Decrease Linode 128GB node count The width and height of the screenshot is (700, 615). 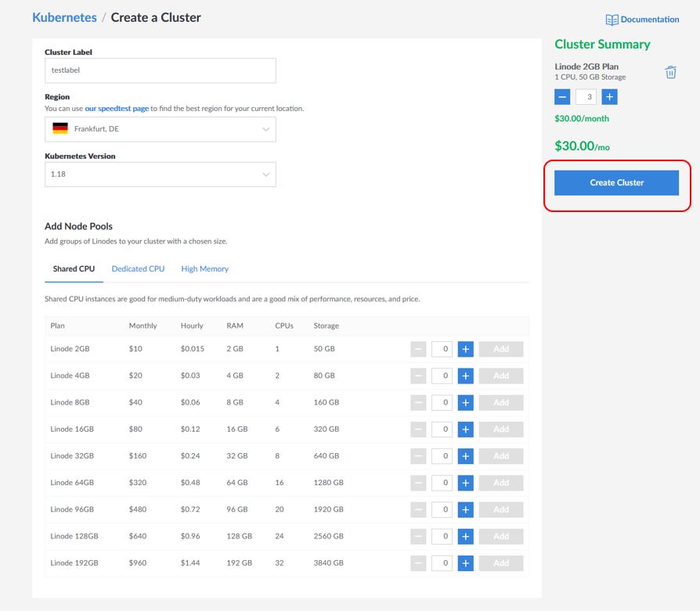pyautogui.click(x=418, y=537)
